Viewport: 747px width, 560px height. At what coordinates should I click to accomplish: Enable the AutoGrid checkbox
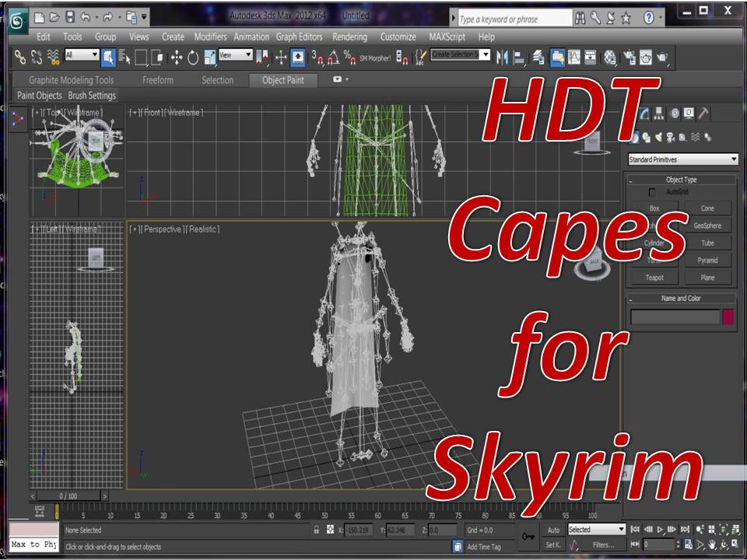(651, 191)
